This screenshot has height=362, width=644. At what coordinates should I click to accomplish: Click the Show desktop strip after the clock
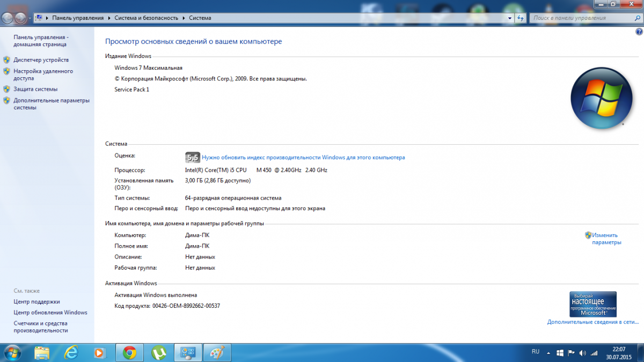click(x=640, y=352)
